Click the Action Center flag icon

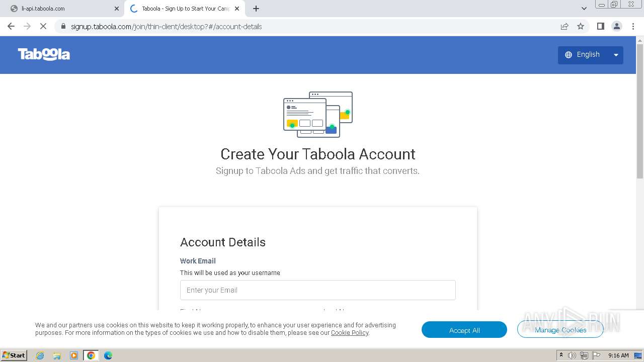[596, 355]
